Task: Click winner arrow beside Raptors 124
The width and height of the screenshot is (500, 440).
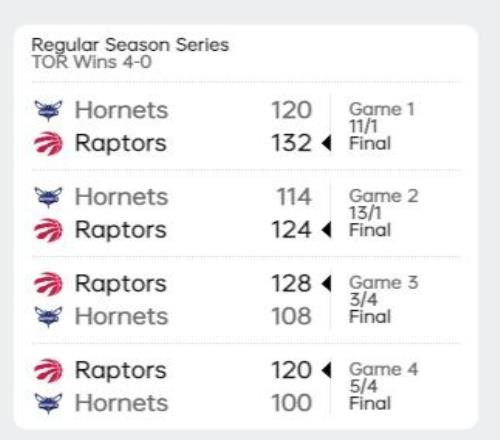Action: click(326, 230)
